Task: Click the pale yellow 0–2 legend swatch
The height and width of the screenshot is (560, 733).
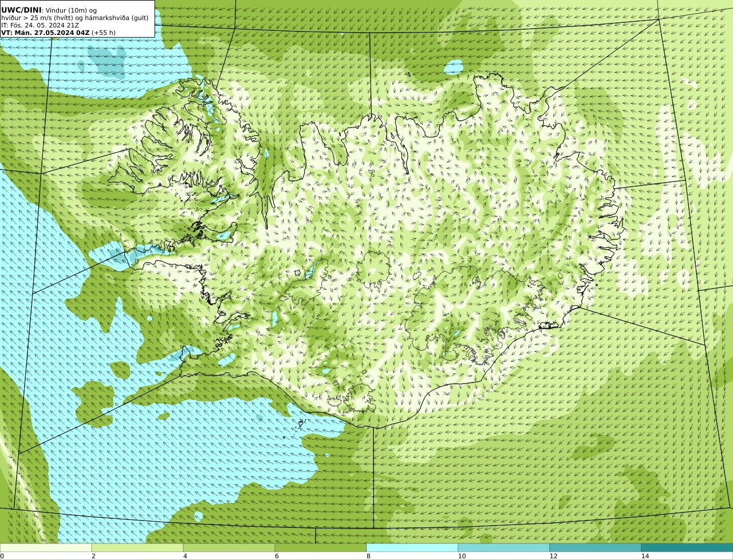Action: coord(46,547)
